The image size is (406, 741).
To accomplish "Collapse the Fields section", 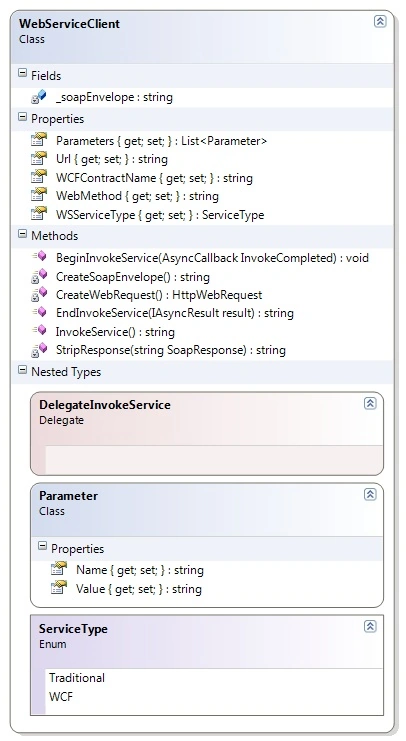I will click(x=22, y=74).
